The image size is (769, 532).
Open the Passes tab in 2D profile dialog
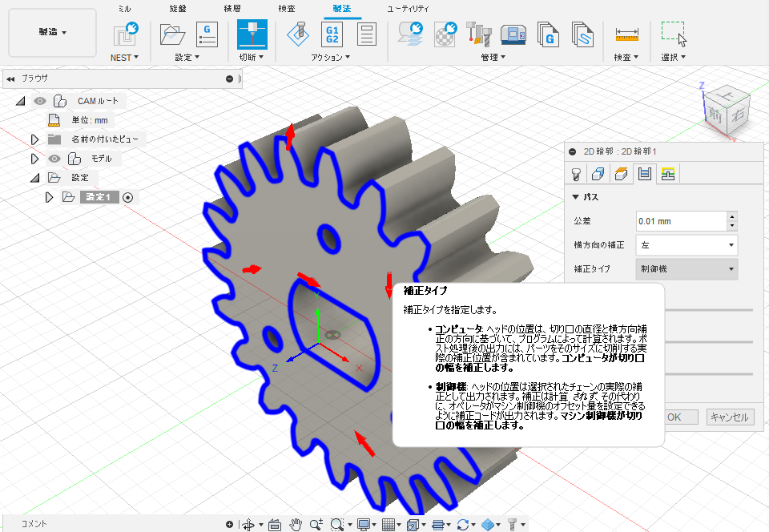[x=644, y=174]
